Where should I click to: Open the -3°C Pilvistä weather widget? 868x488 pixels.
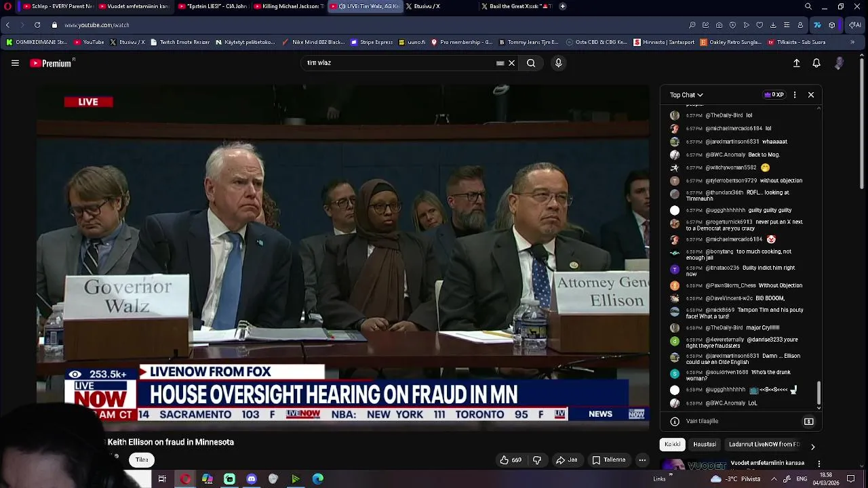[735, 479]
